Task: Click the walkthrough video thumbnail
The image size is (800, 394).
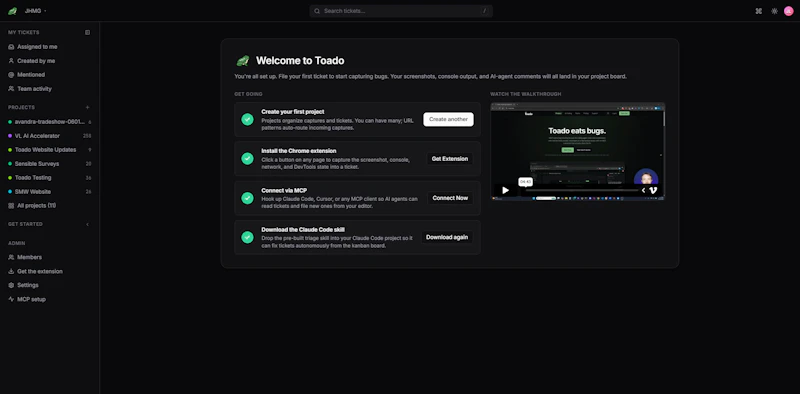Action: click(x=578, y=151)
